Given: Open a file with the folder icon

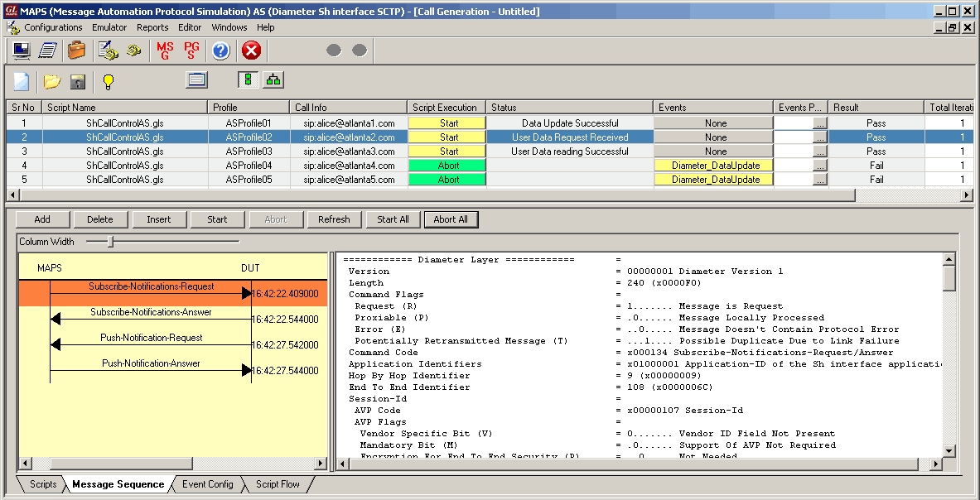Looking at the screenshot, I should pos(52,81).
